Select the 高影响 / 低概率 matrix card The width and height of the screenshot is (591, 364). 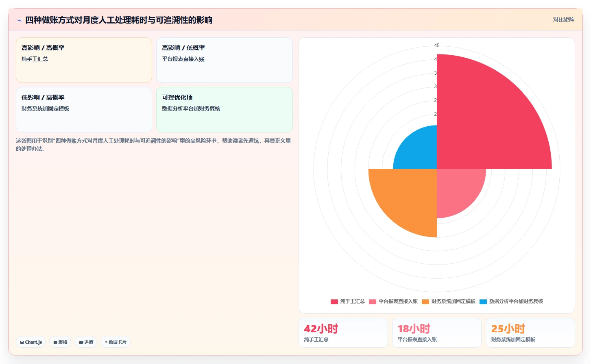click(x=225, y=60)
